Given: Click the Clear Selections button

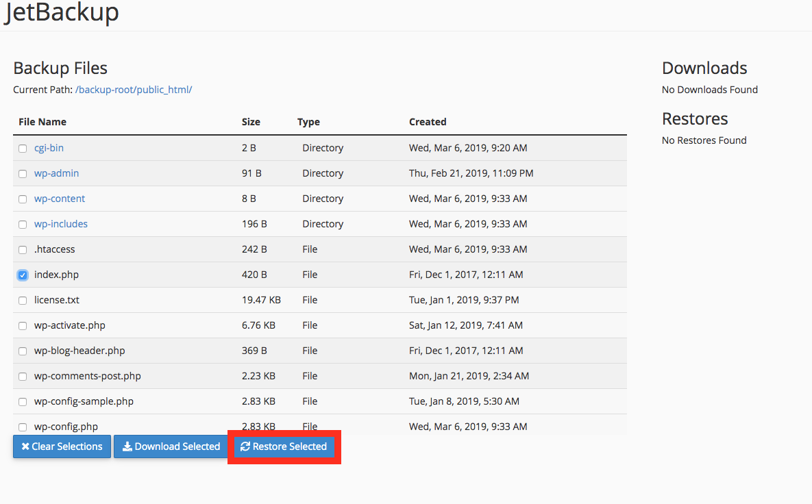Looking at the screenshot, I should tap(62, 446).
